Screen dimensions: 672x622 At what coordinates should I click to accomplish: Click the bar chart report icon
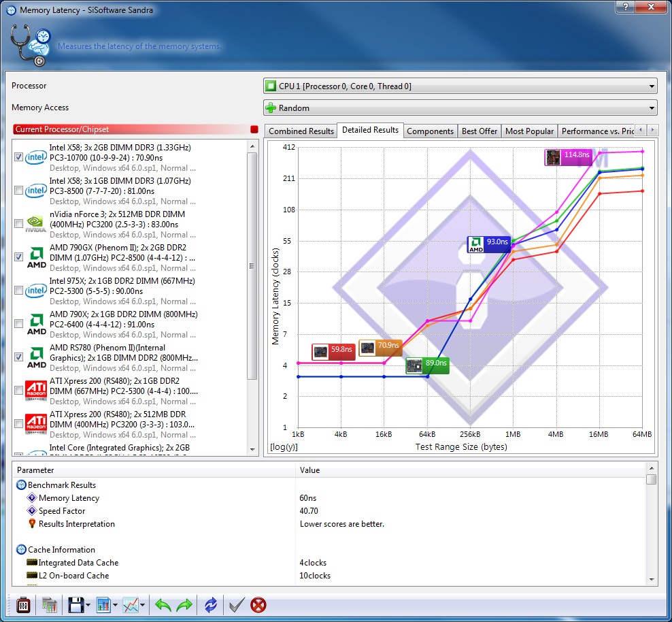tap(103, 605)
